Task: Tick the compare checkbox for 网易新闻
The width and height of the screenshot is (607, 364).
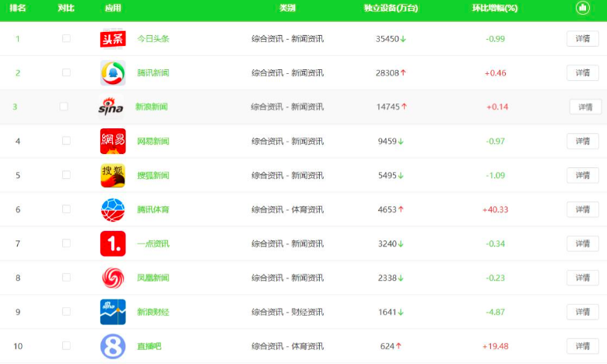Action: [x=66, y=141]
